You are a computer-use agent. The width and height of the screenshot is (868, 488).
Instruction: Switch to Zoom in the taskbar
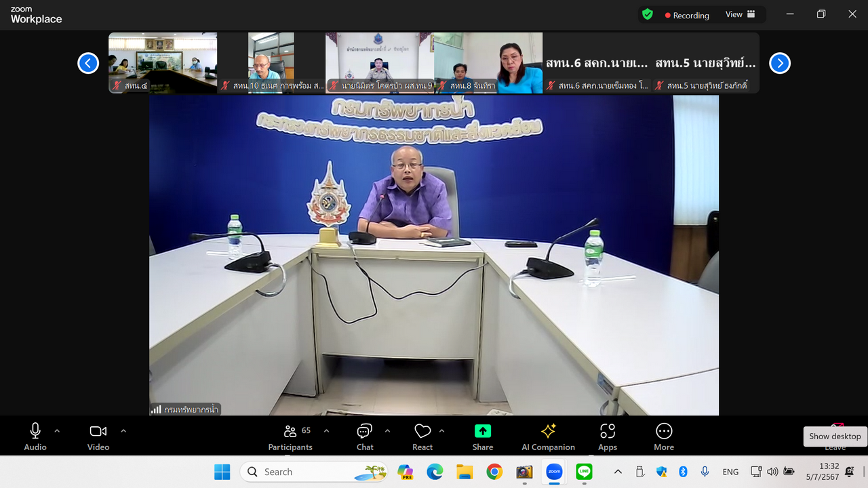pos(554,472)
